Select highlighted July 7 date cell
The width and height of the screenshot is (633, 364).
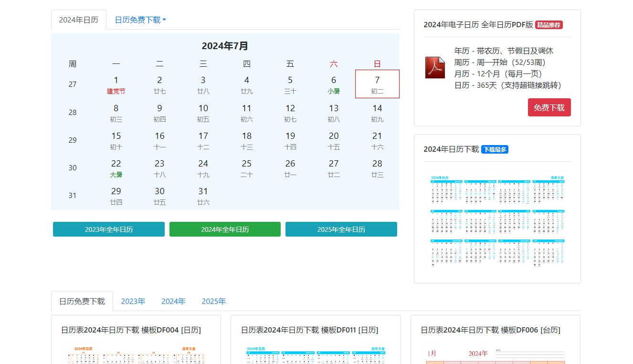[377, 84]
